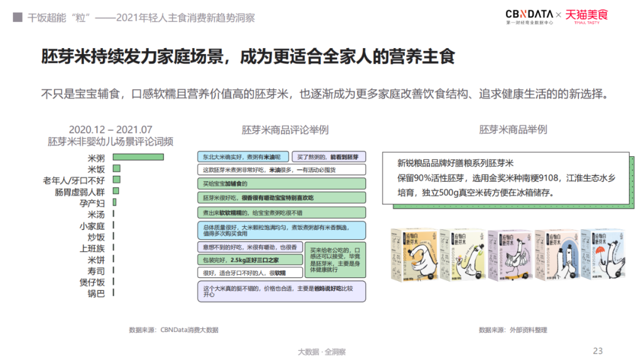Select the blue product box with red umbrella
Viewport: 642px width, 364px height.
coord(603,254)
